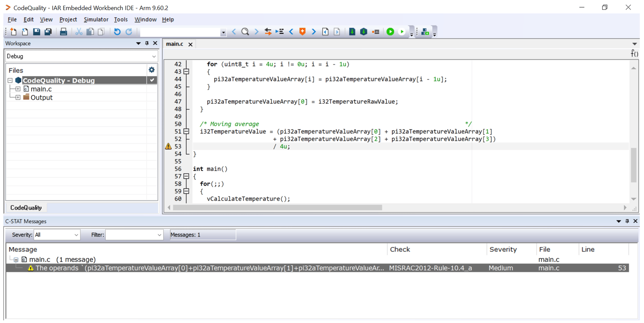This screenshot has width=644, height=323.
Task: Open the Severity dropdown in C-STAT Messages
Action: tap(57, 235)
